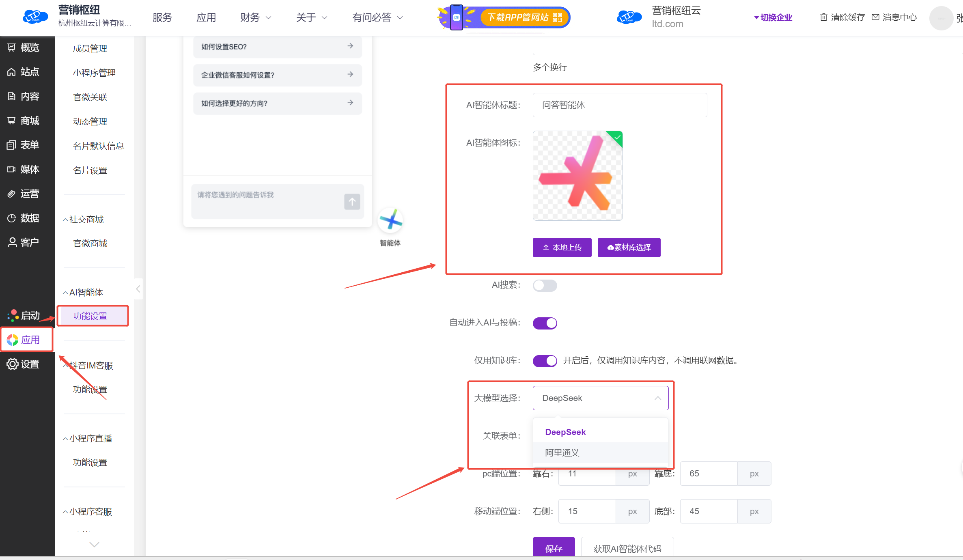Click the 保存 save button

(554, 548)
